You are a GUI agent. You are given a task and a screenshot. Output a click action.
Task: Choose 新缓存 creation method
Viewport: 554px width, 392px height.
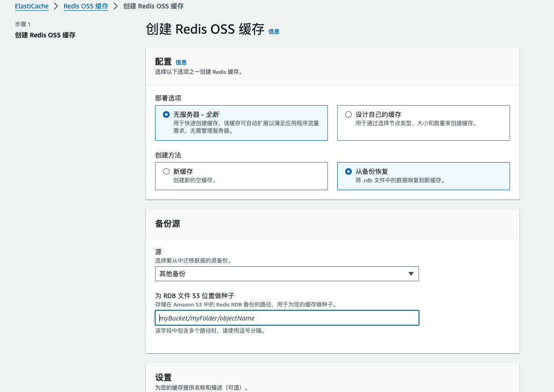241,176
